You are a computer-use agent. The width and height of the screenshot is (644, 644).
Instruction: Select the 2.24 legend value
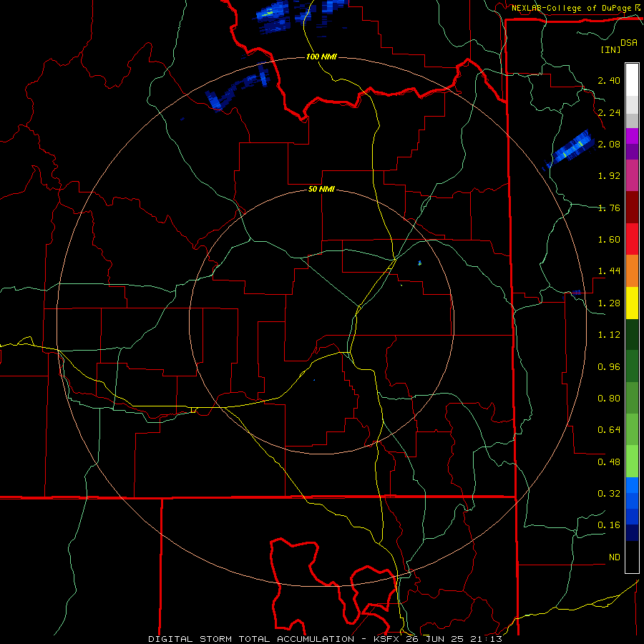[x=609, y=112]
